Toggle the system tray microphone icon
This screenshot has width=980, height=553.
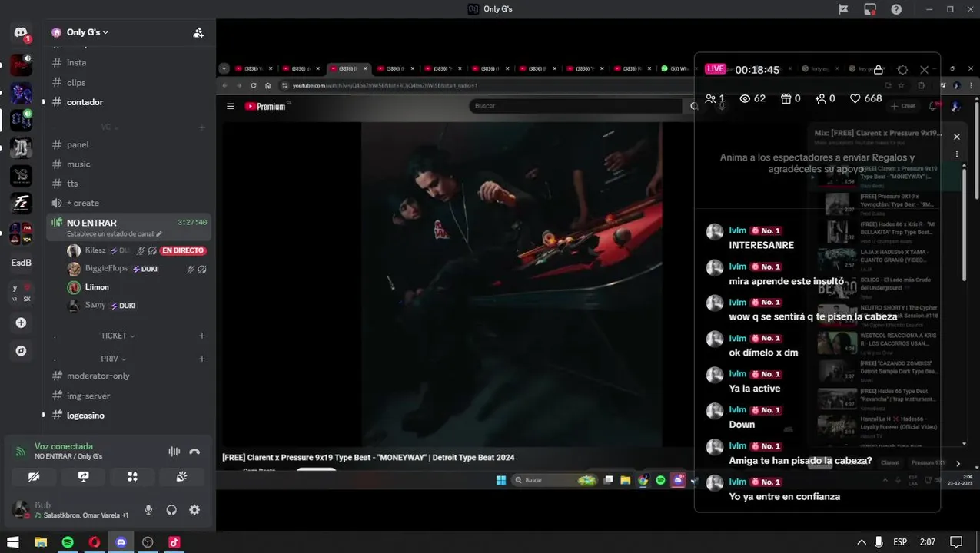(x=879, y=542)
